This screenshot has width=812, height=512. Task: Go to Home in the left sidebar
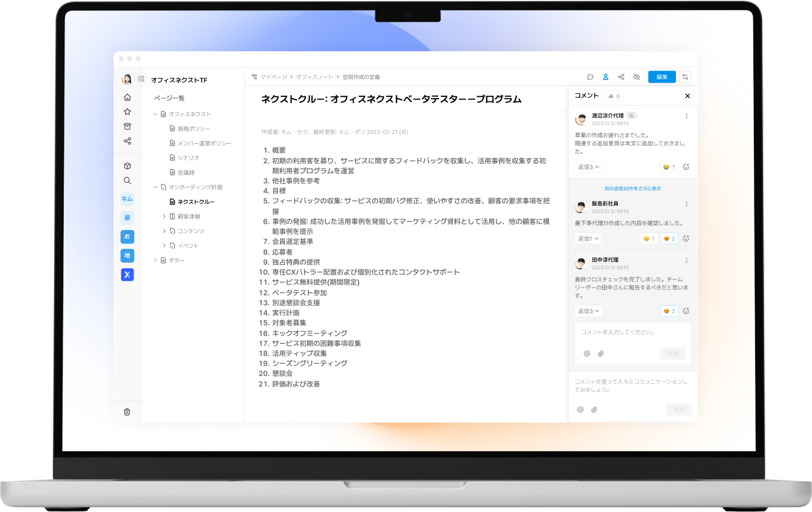tap(127, 98)
